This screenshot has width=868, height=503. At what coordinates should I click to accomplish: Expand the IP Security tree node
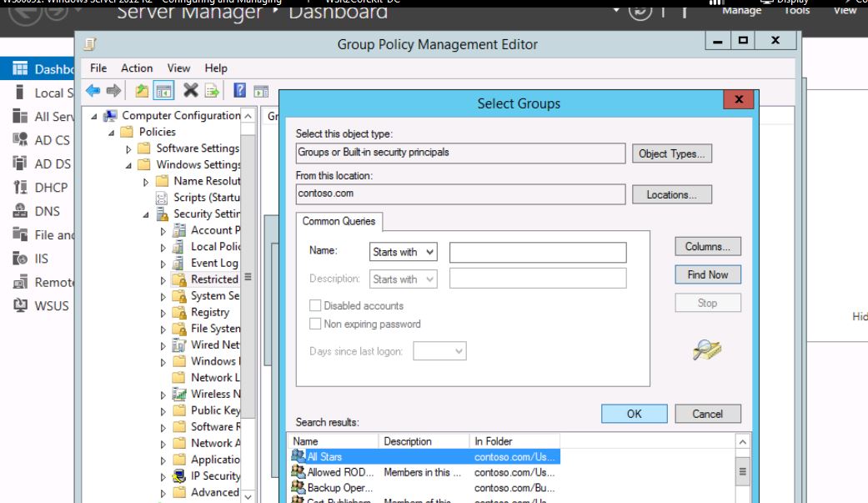point(163,477)
